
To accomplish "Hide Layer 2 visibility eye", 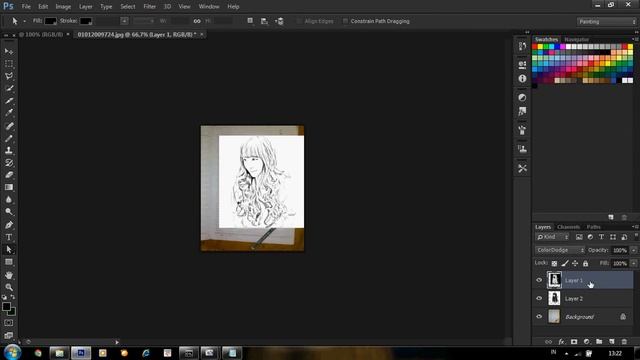I will (x=539, y=298).
